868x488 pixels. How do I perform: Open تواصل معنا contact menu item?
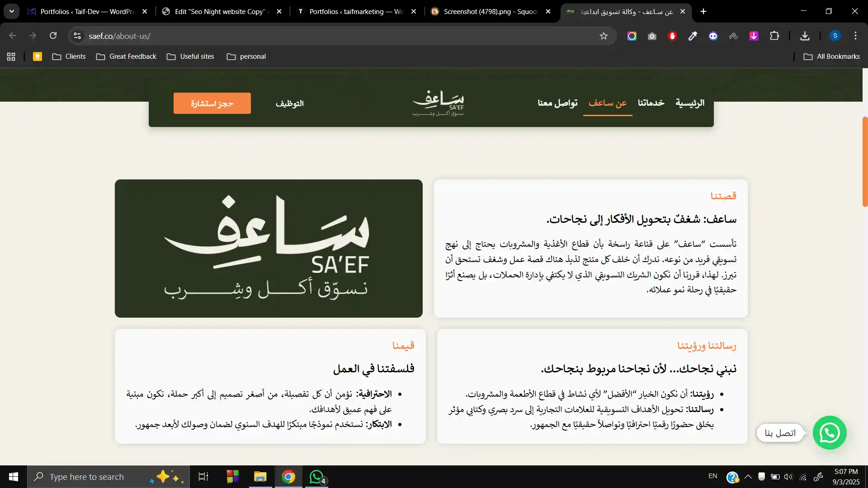[x=557, y=103]
